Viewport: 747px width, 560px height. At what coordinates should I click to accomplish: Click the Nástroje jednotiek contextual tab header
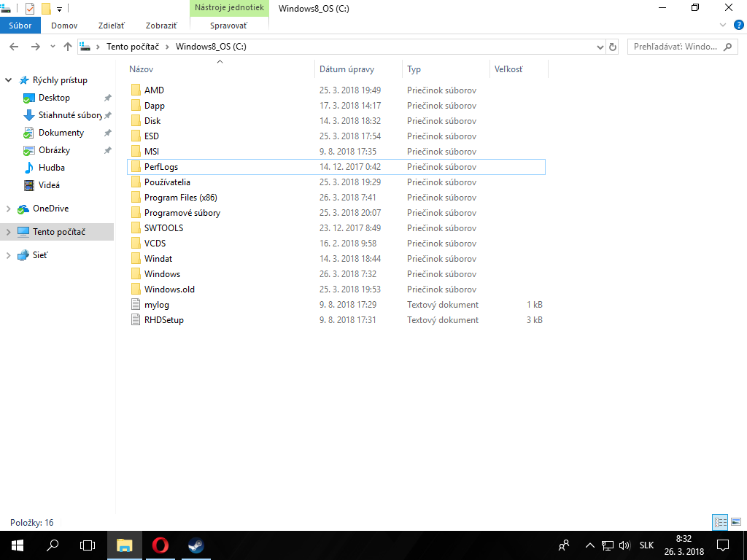tap(229, 7)
